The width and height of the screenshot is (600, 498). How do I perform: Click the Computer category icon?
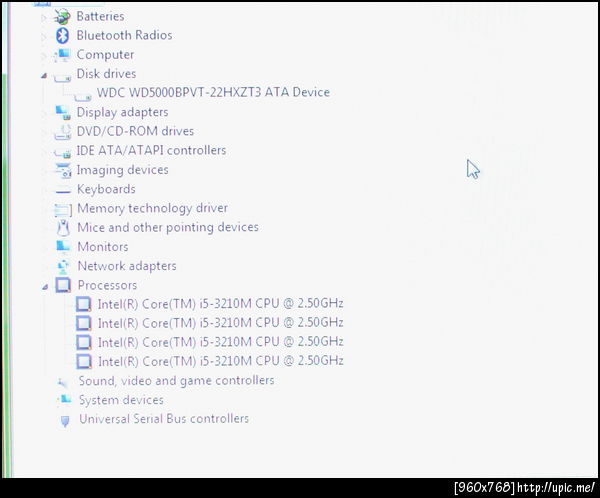click(x=62, y=55)
